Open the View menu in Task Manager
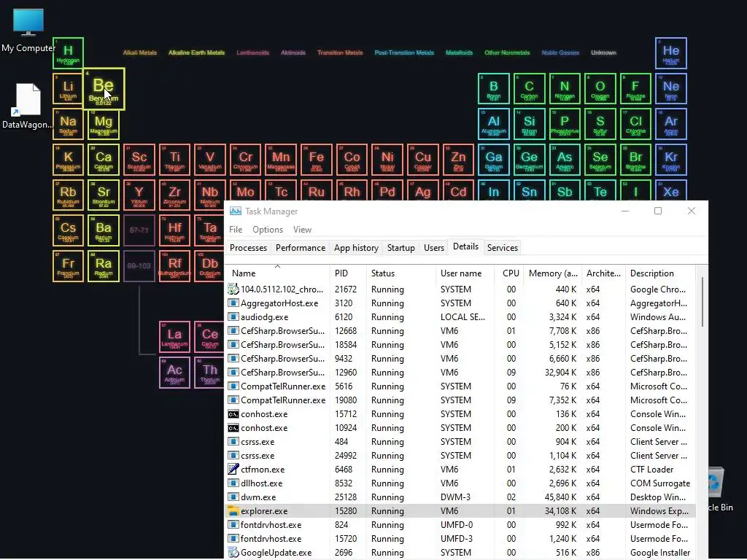The width and height of the screenshot is (747, 560). pyautogui.click(x=302, y=230)
